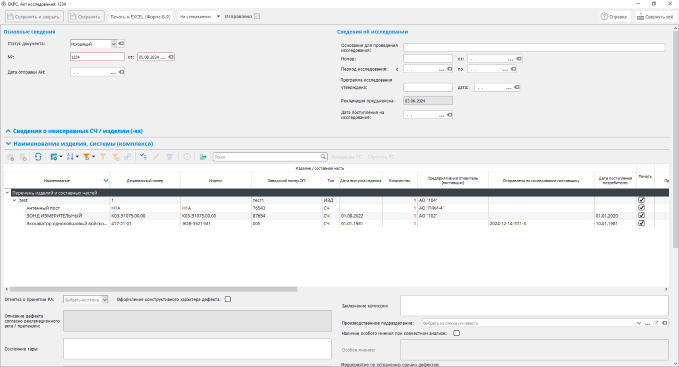The width and height of the screenshot is (679, 367).
Task: Clear the program approval date field
Action: 517,87
